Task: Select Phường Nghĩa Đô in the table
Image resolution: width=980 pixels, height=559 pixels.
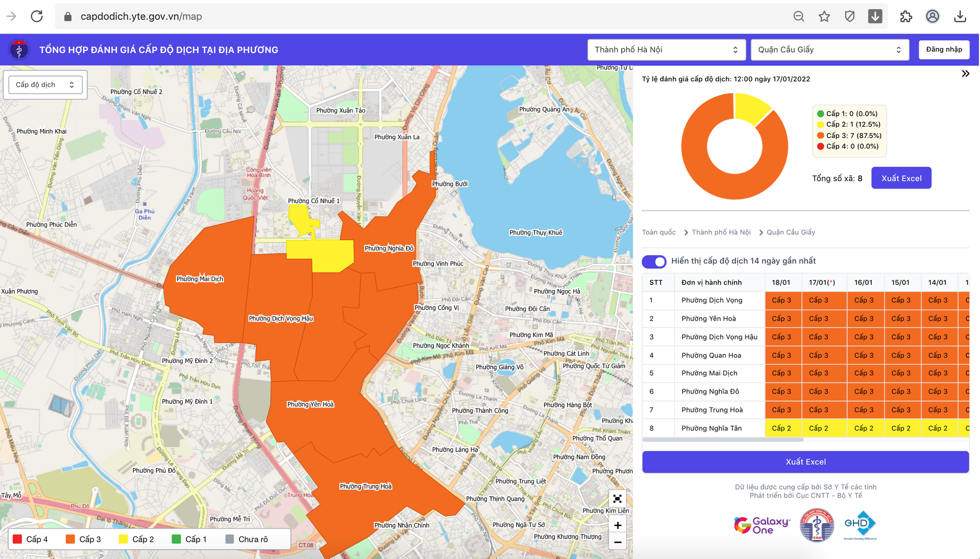Action: (805, 392)
